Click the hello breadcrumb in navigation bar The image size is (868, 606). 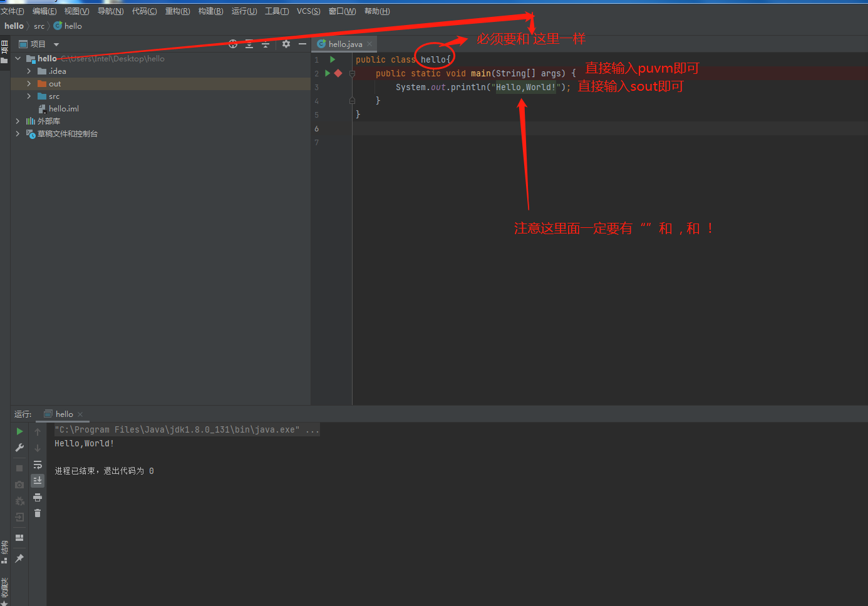(x=14, y=26)
